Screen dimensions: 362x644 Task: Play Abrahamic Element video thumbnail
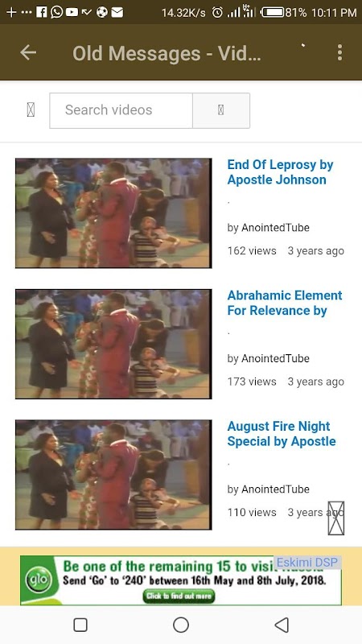[x=113, y=344]
